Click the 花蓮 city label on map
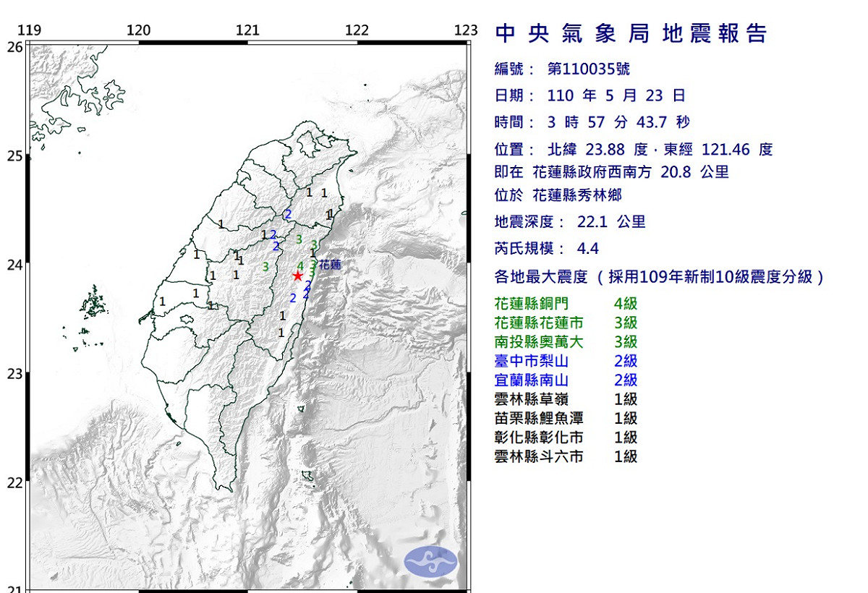The width and height of the screenshot is (868, 593). (329, 265)
